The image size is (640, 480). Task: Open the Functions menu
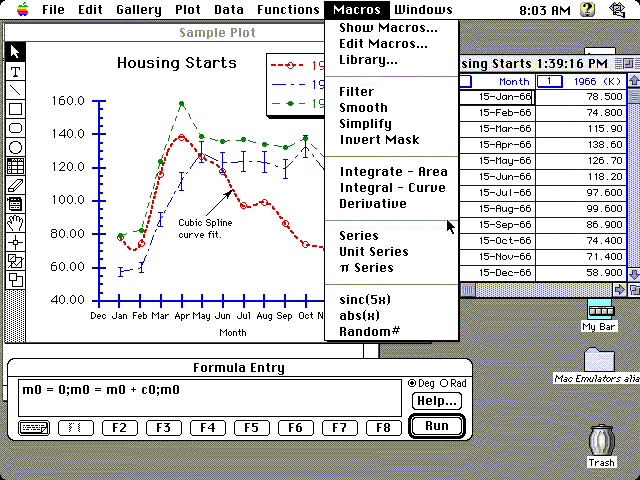click(x=288, y=10)
